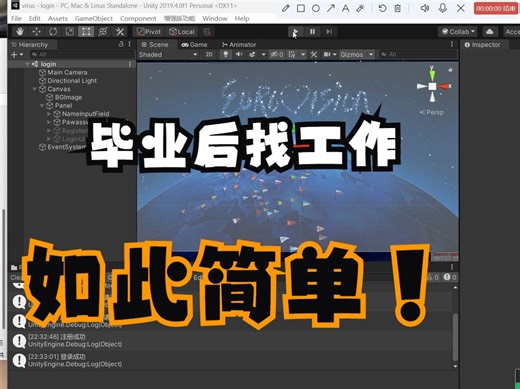The height and width of the screenshot is (389, 520).
Task: Toggle scene effects icon
Action: click(x=252, y=54)
